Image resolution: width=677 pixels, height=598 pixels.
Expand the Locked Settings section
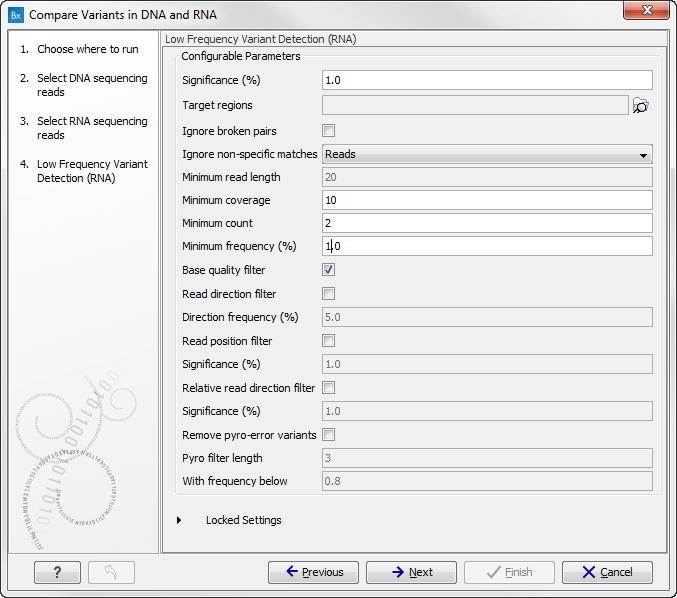[x=179, y=520]
